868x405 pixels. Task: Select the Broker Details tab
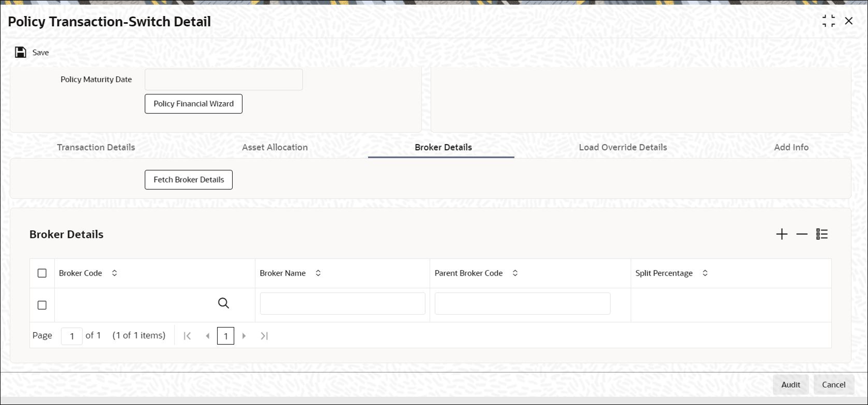pos(443,148)
